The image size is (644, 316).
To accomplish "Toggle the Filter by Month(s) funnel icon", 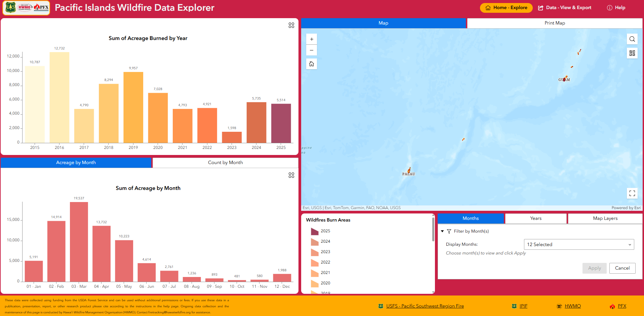I will tap(449, 231).
